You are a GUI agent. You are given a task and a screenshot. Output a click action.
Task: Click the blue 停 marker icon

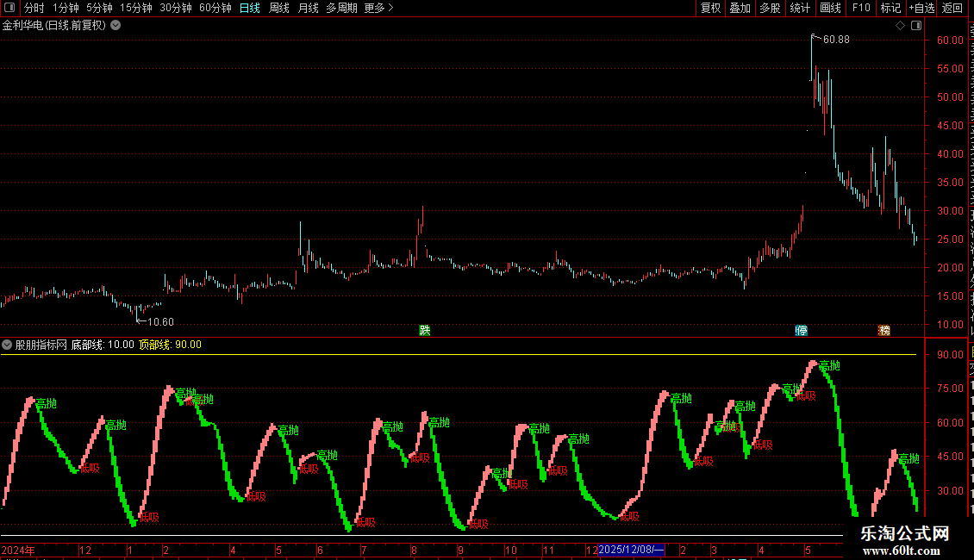point(802,330)
